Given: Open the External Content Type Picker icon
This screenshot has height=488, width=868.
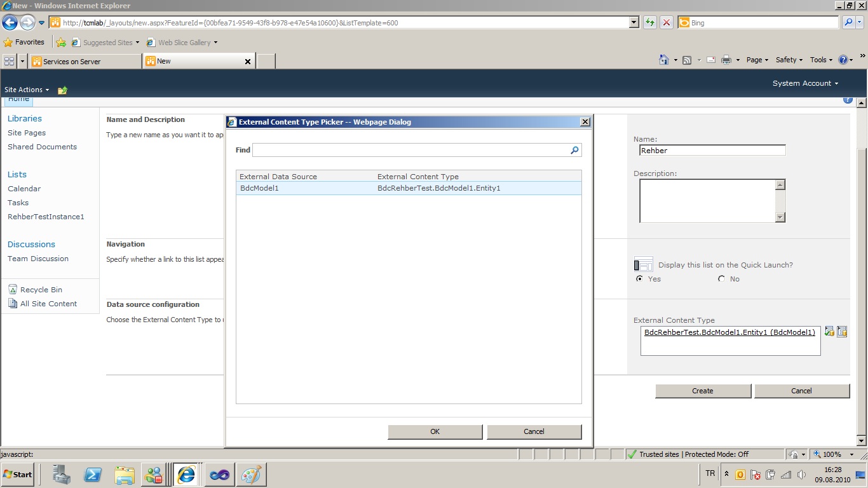Looking at the screenshot, I should click(843, 331).
